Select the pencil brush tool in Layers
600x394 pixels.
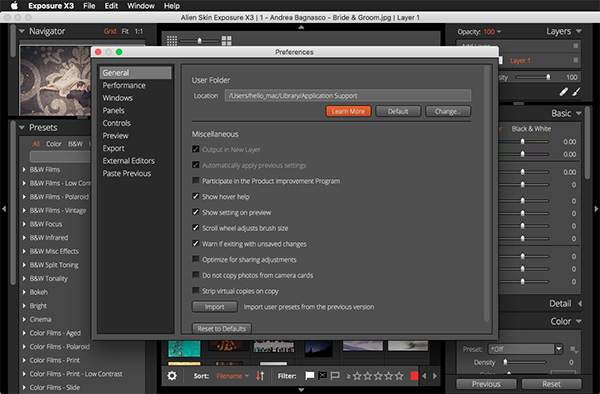click(563, 92)
